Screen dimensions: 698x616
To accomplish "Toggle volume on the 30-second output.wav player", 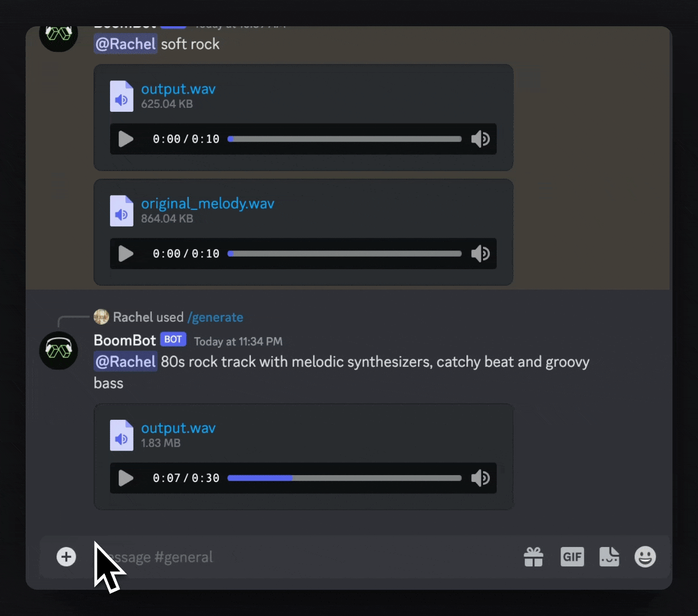I will [480, 479].
